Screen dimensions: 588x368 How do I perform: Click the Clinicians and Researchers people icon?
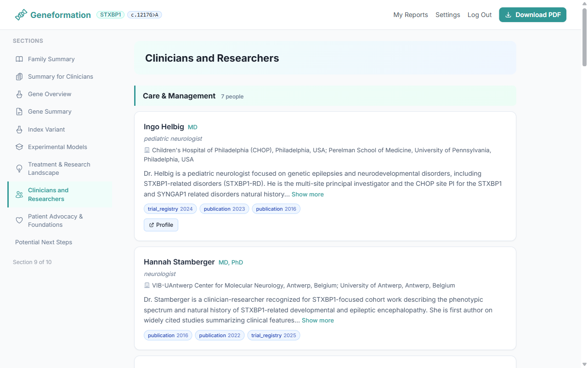19,194
